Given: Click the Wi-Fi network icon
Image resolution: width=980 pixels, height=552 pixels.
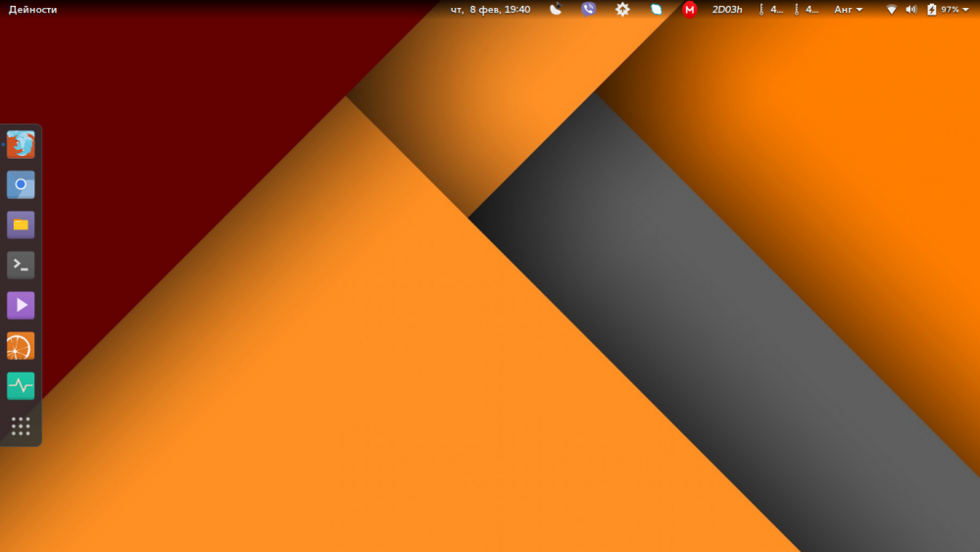Looking at the screenshot, I should pyautogui.click(x=892, y=10).
